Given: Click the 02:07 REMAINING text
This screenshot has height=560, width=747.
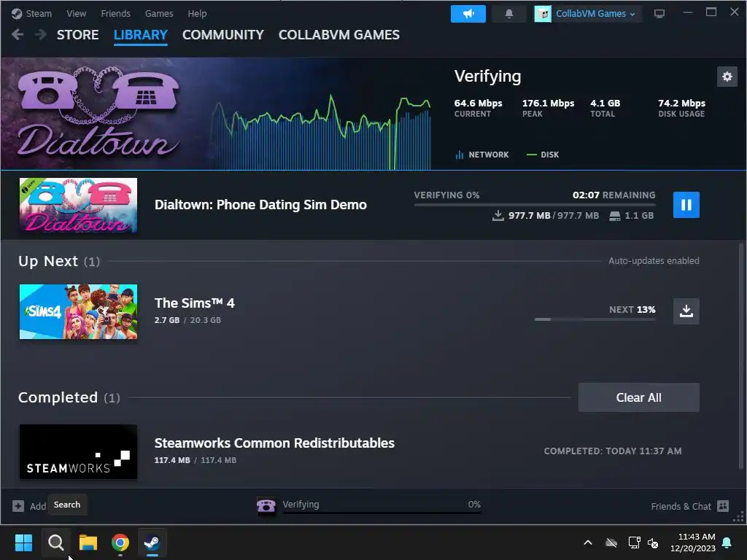Looking at the screenshot, I should 614,195.
